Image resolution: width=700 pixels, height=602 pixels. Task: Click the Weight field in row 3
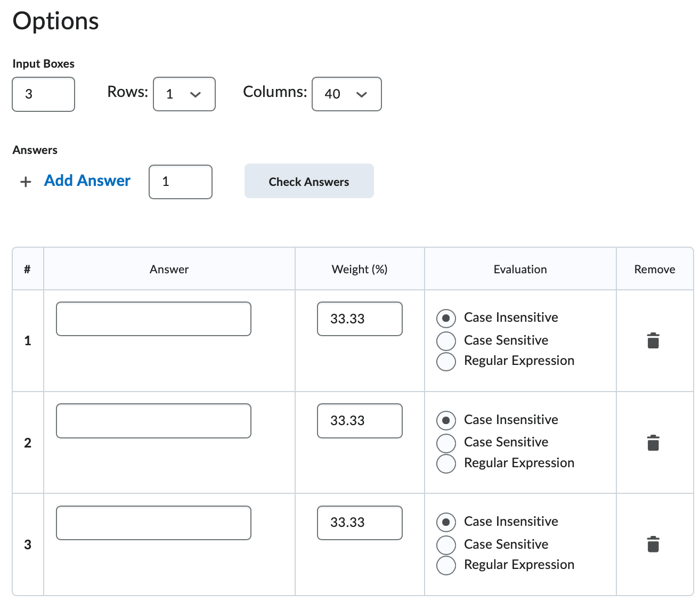(x=360, y=523)
